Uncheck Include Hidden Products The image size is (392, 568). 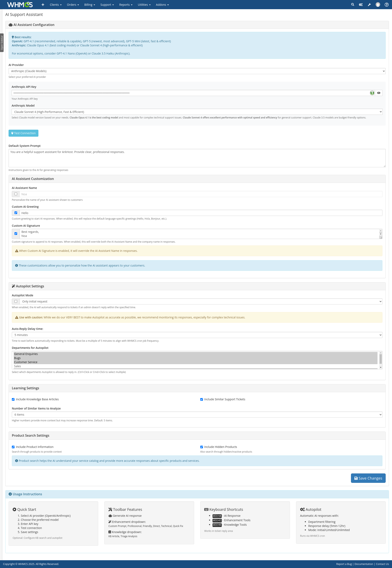tap(202, 447)
